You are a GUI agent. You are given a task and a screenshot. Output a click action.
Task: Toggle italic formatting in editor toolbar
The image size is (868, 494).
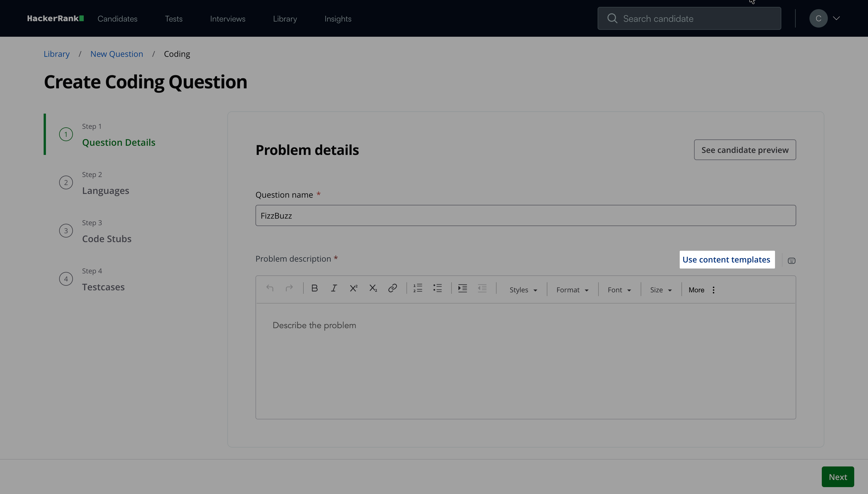coord(334,288)
